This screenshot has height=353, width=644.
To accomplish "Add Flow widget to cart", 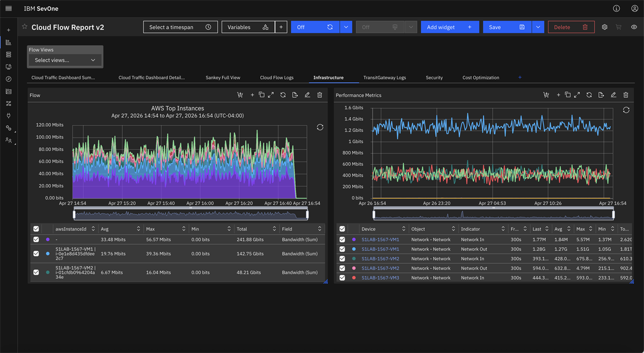I will pyautogui.click(x=240, y=95).
